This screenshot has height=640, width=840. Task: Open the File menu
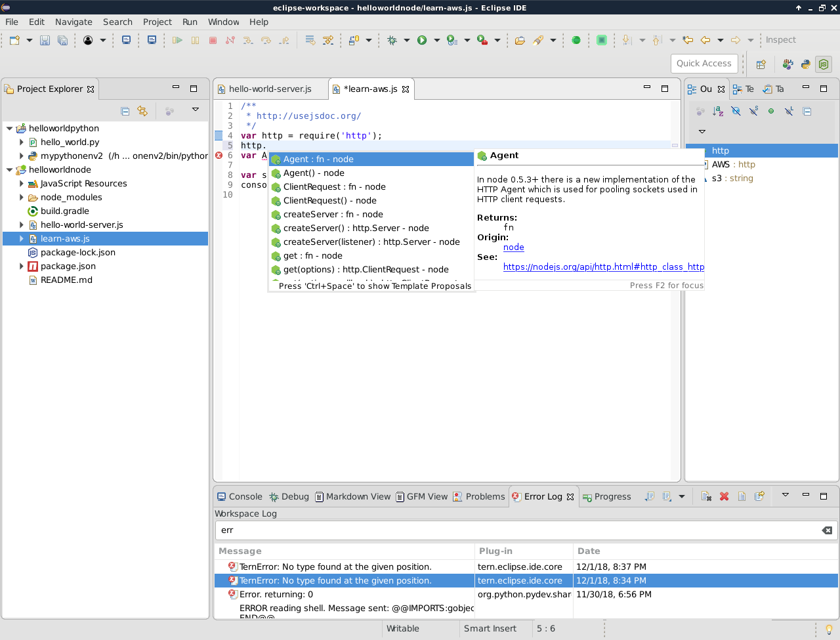[12, 22]
